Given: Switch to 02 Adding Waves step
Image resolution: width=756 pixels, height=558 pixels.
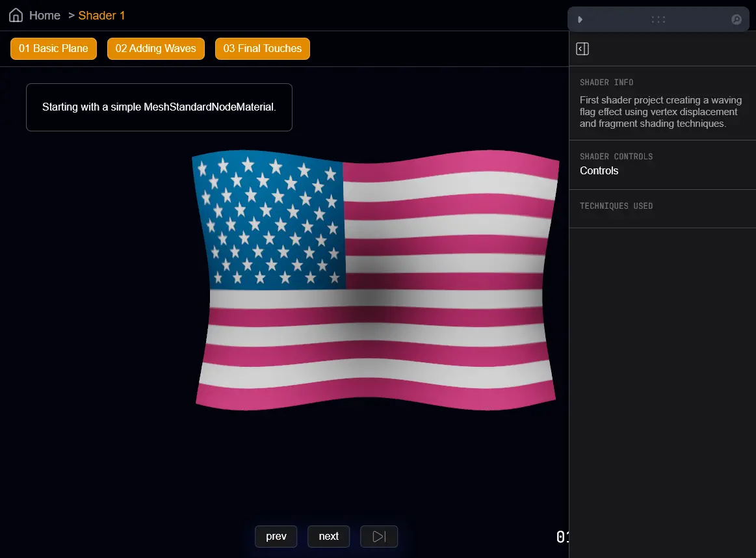Looking at the screenshot, I should (x=156, y=49).
